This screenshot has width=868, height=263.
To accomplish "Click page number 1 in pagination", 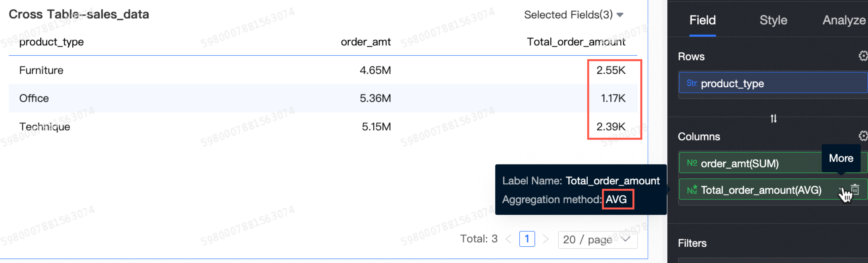I will [527, 239].
